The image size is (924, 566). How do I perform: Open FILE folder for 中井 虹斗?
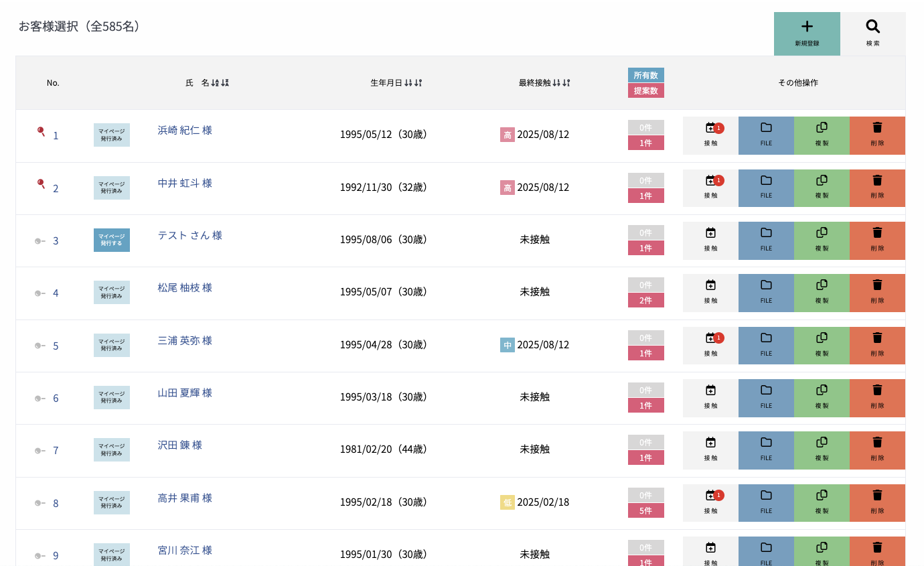tap(766, 188)
